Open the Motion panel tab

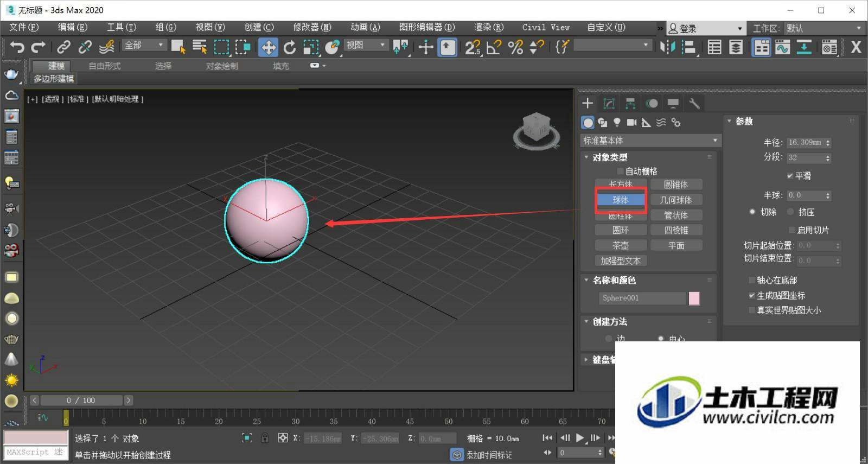[652, 103]
